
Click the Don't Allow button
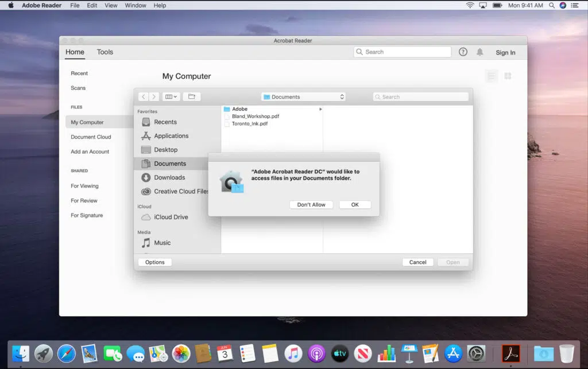311,204
